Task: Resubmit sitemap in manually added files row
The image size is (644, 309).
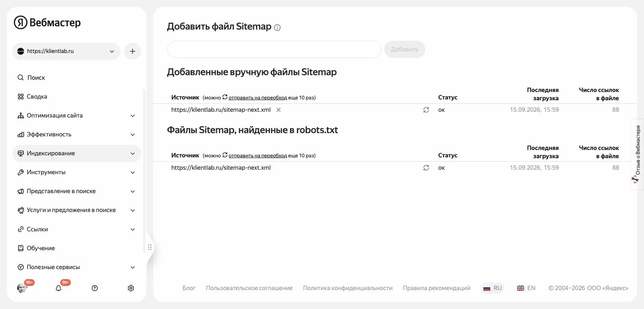Action: 426,110
